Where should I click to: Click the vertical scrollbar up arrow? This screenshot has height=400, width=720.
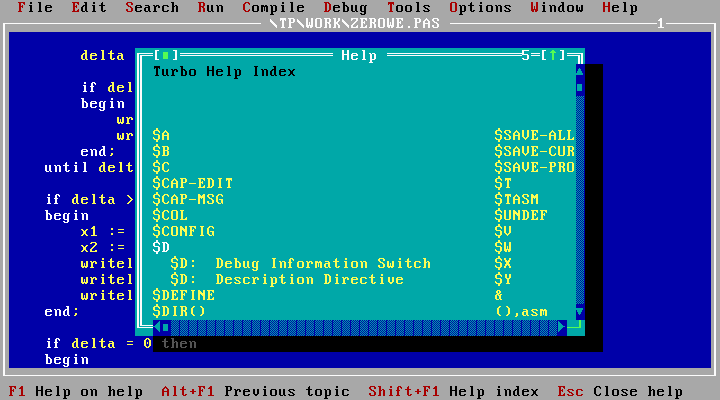tap(580, 72)
